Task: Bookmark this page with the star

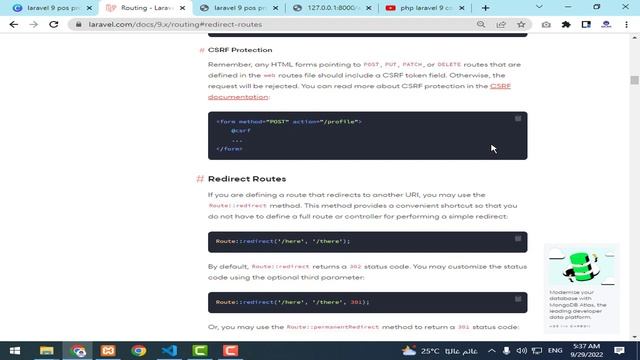Action: point(521,24)
